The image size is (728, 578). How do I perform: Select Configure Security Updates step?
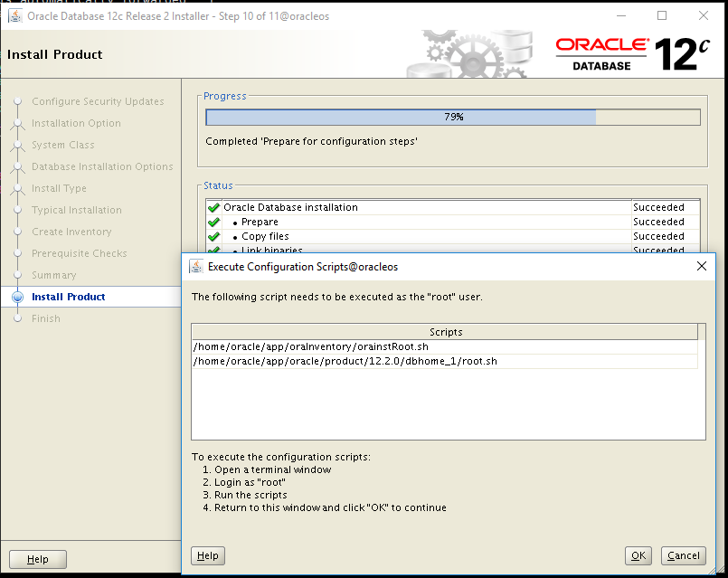pos(98,101)
